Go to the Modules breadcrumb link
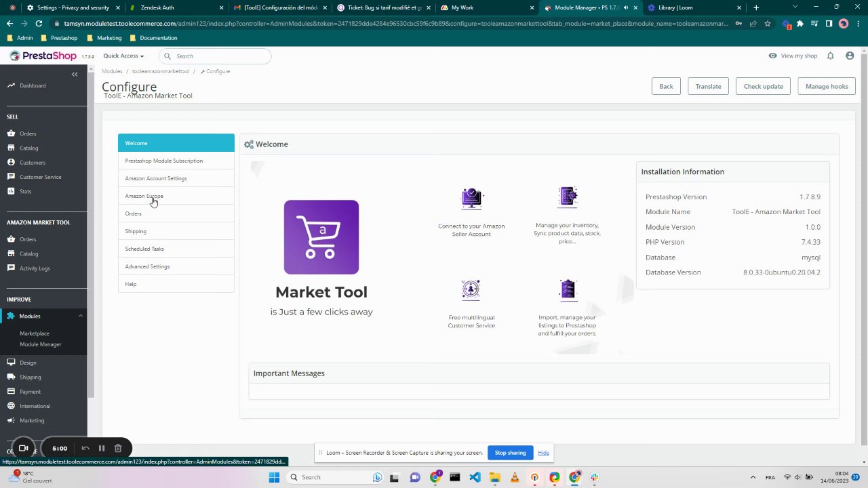 pos(112,71)
